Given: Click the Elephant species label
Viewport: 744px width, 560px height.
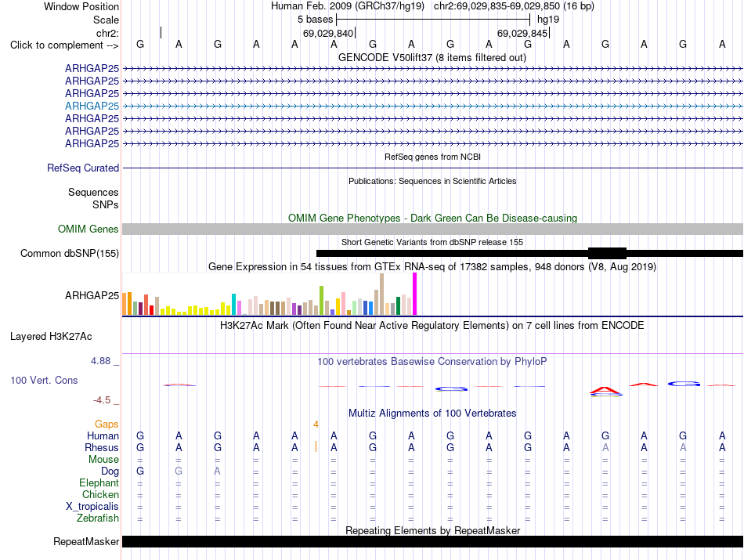Looking at the screenshot, I should point(99,483).
